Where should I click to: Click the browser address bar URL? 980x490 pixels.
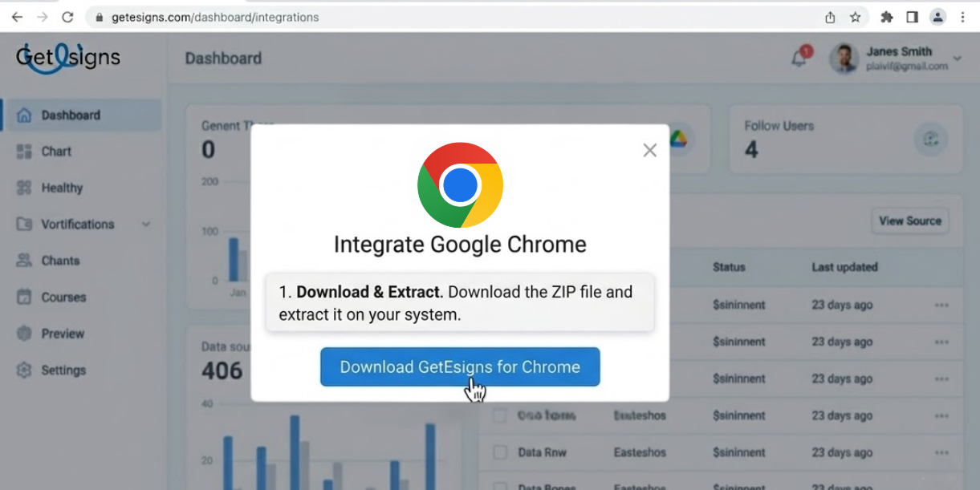[215, 17]
